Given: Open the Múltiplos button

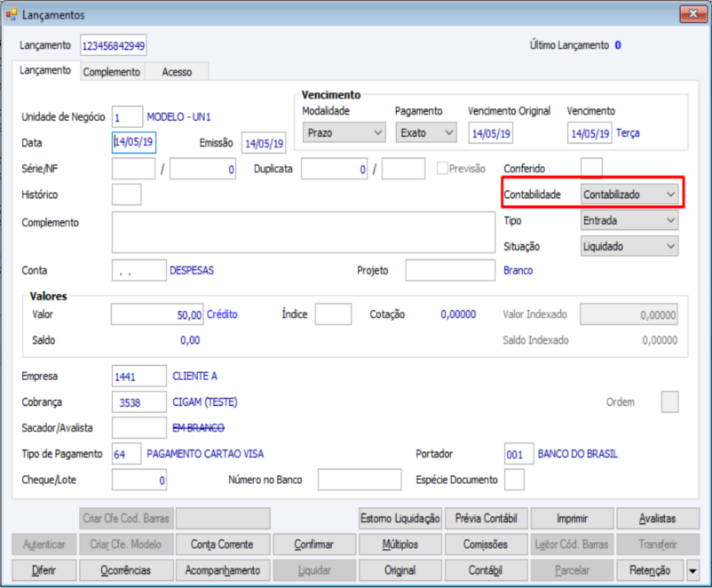Looking at the screenshot, I should tap(400, 544).
